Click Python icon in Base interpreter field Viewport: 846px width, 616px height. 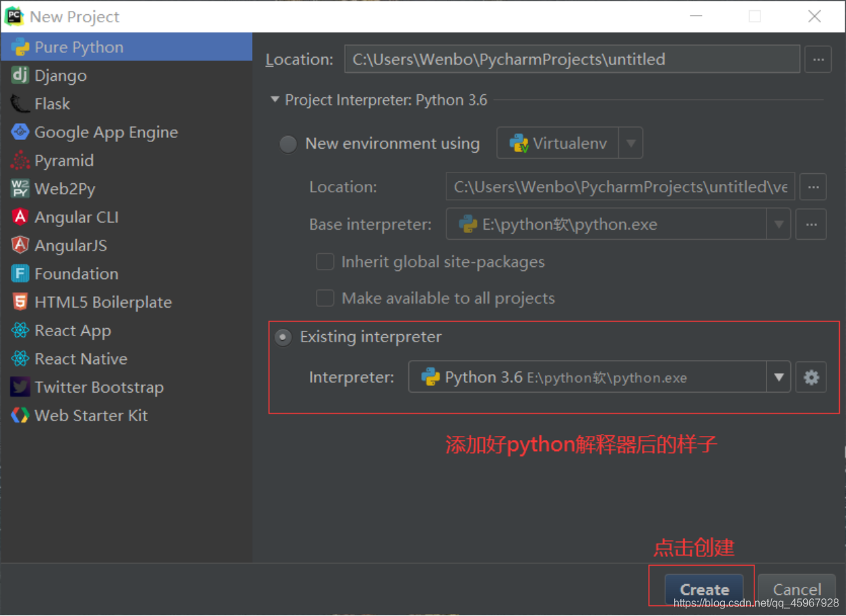(468, 224)
